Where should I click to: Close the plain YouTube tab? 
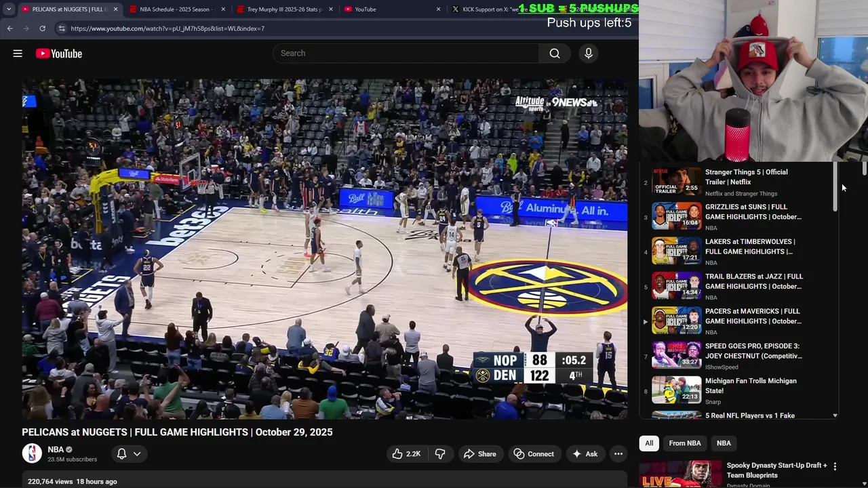[x=438, y=9]
